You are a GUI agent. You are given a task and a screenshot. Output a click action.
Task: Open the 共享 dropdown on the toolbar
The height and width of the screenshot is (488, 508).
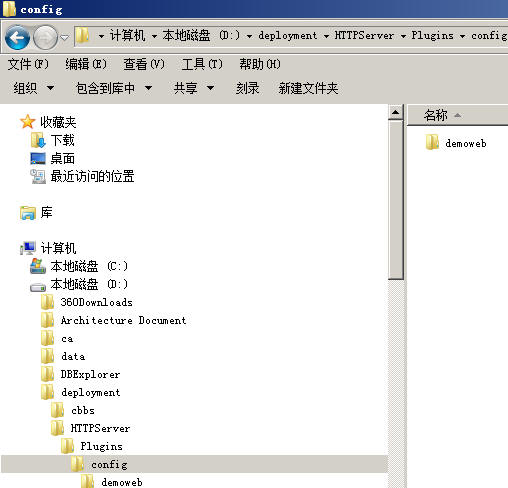(194, 88)
